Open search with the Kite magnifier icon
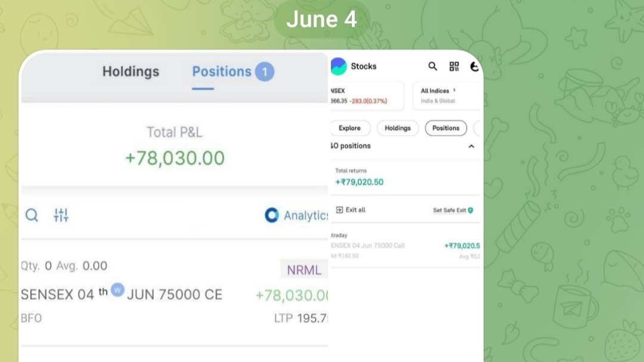 click(x=32, y=215)
